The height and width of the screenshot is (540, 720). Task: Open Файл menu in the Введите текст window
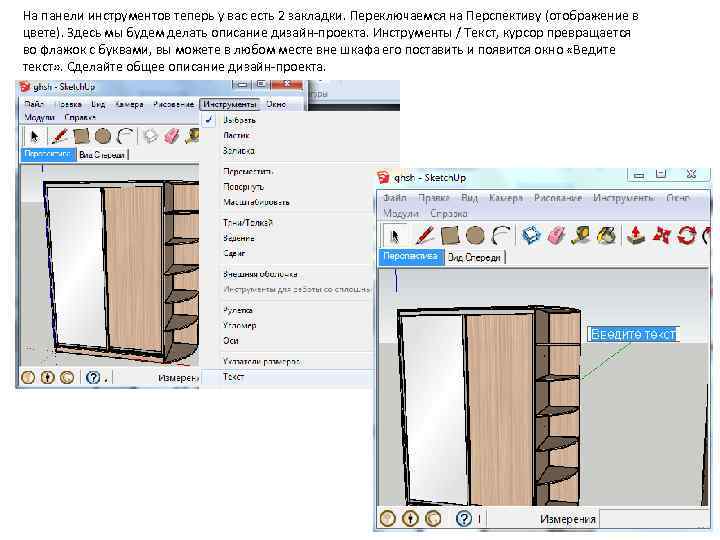point(395,198)
